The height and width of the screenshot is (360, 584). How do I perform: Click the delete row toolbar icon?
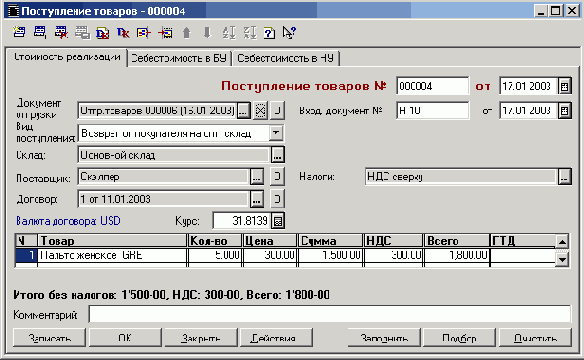point(61,32)
